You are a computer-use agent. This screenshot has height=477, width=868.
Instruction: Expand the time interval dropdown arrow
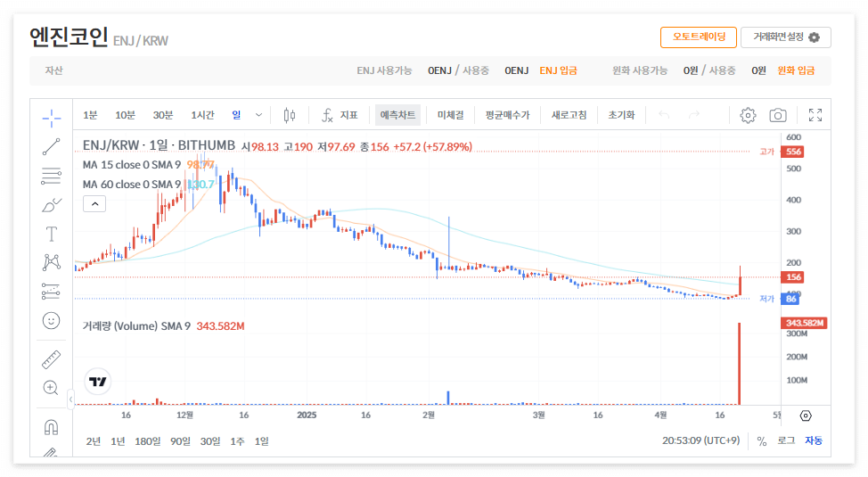258,115
